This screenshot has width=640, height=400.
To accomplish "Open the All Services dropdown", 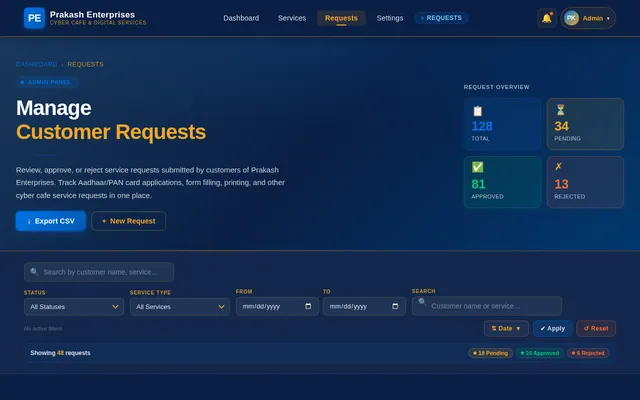I will 180,307.
